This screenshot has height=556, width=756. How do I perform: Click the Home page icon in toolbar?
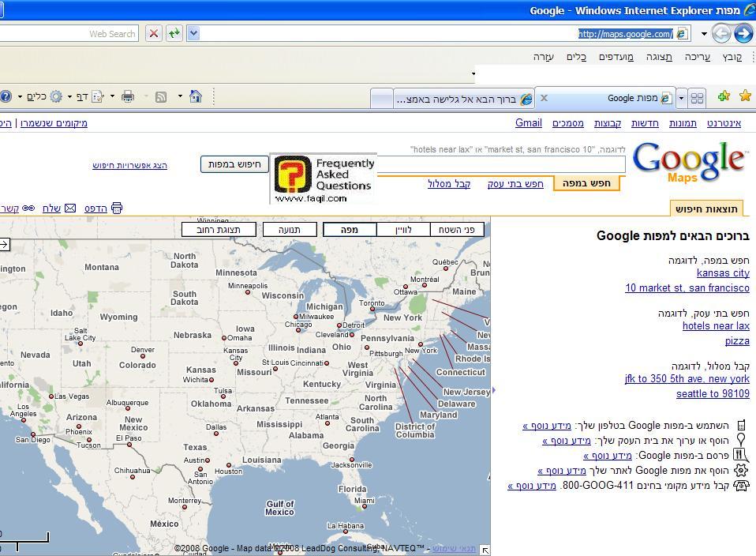pos(196,96)
